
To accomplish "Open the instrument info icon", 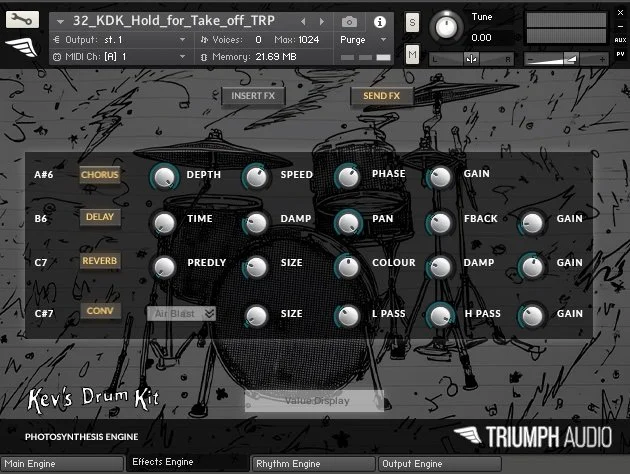I will click(379, 22).
